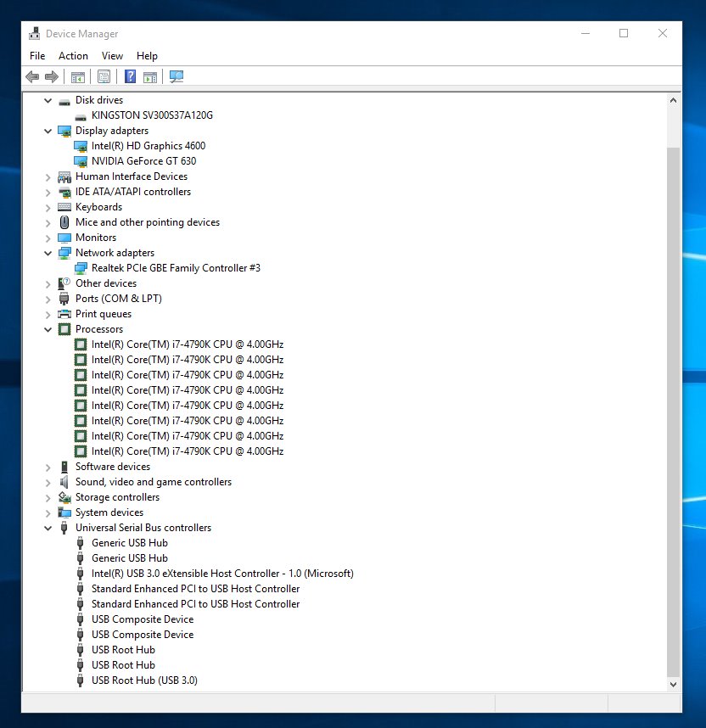Click Scan for hardware changes icon
706x728 pixels.
coord(176,77)
